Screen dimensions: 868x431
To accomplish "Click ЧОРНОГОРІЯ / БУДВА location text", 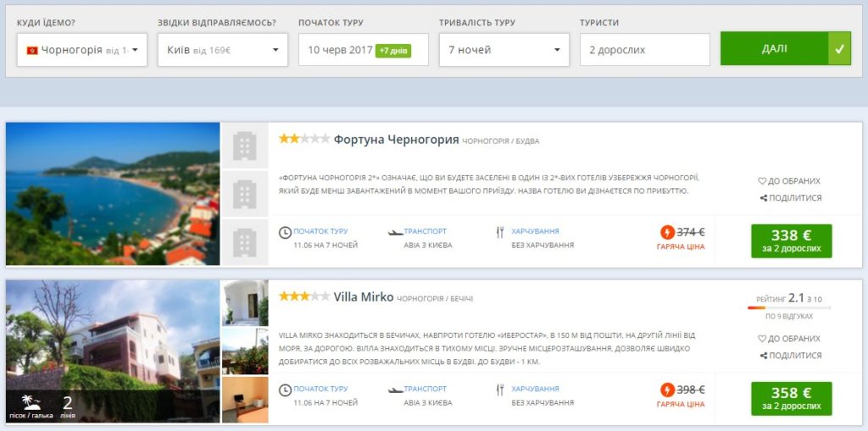I will pos(500,141).
